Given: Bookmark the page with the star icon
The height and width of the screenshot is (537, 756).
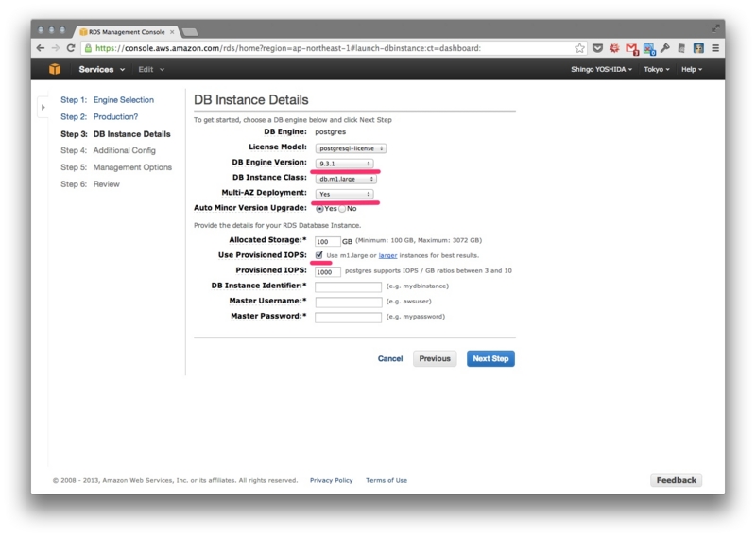Looking at the screenshot, I should tap(579, 48).
